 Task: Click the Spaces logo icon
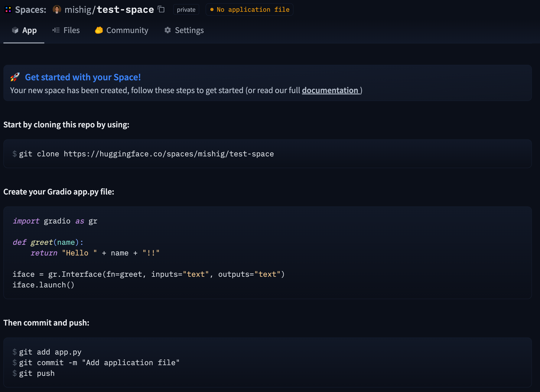[8, 10]
